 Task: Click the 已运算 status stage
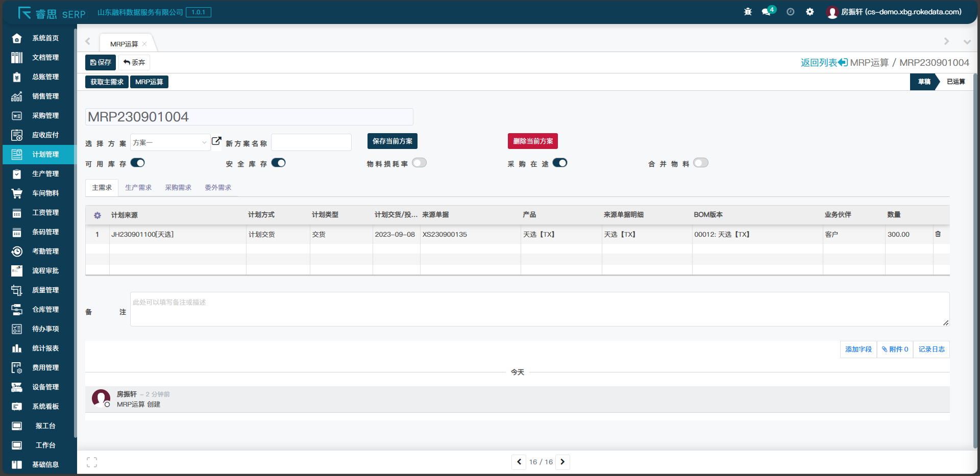pyautogui.click(x=955, y=82)
